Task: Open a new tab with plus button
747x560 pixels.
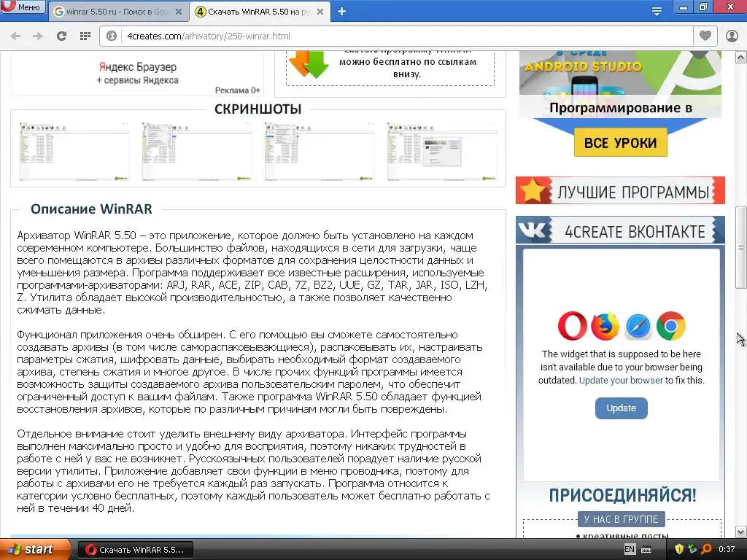Action: click(x=341, y=12)
